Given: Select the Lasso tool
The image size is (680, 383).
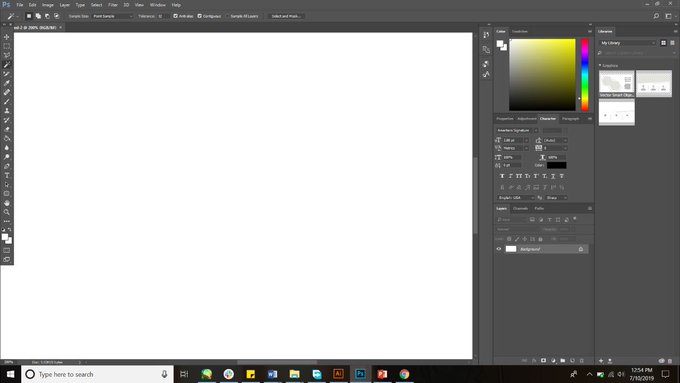Looking at the screenshot, I should click(x=7, y=55).
